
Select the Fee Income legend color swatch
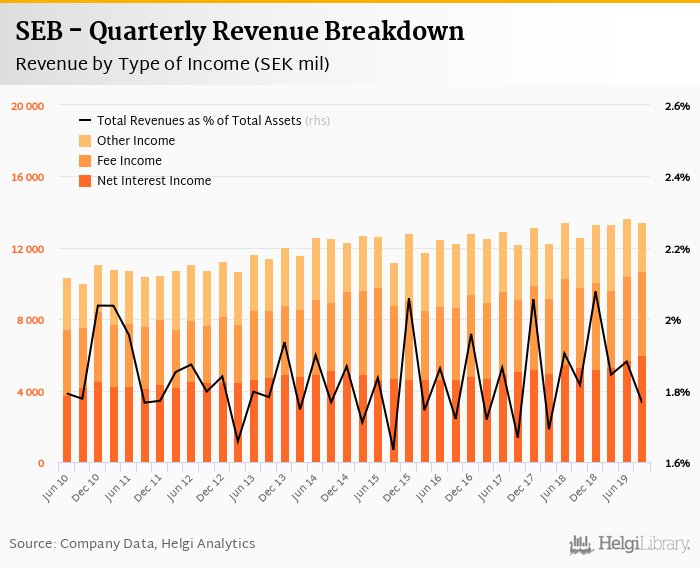pyautogui.click(x=85, y=161)
